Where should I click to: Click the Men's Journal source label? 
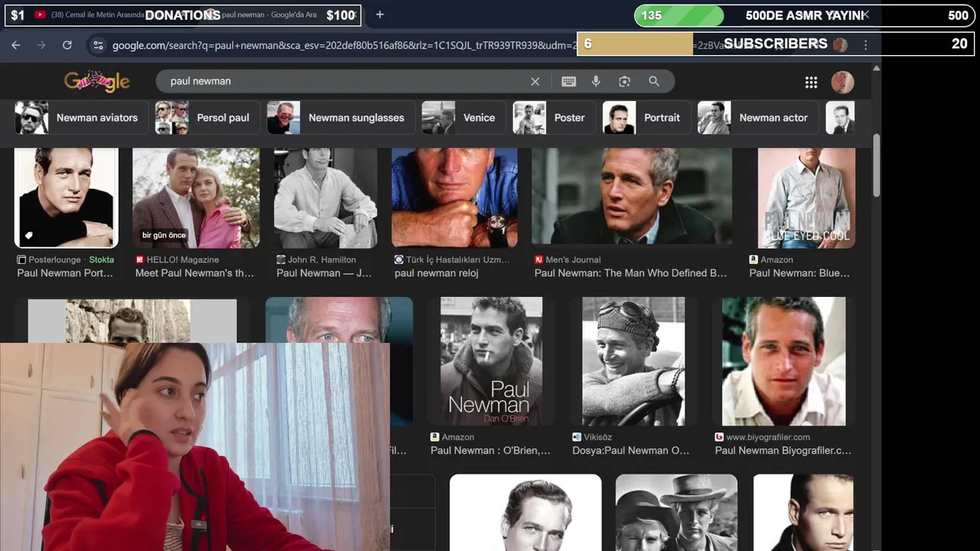point(573,260)
